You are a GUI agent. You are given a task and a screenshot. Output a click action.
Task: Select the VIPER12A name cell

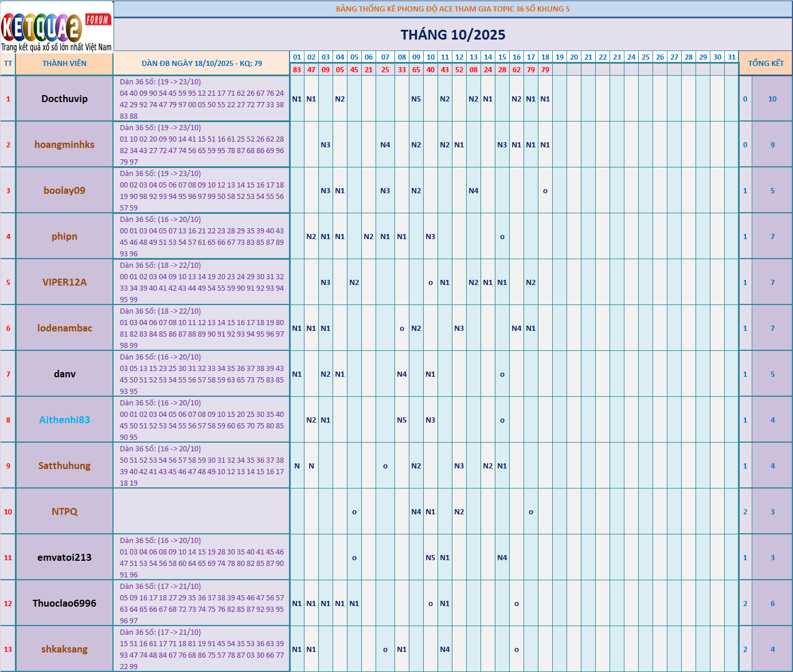point(64,282)
